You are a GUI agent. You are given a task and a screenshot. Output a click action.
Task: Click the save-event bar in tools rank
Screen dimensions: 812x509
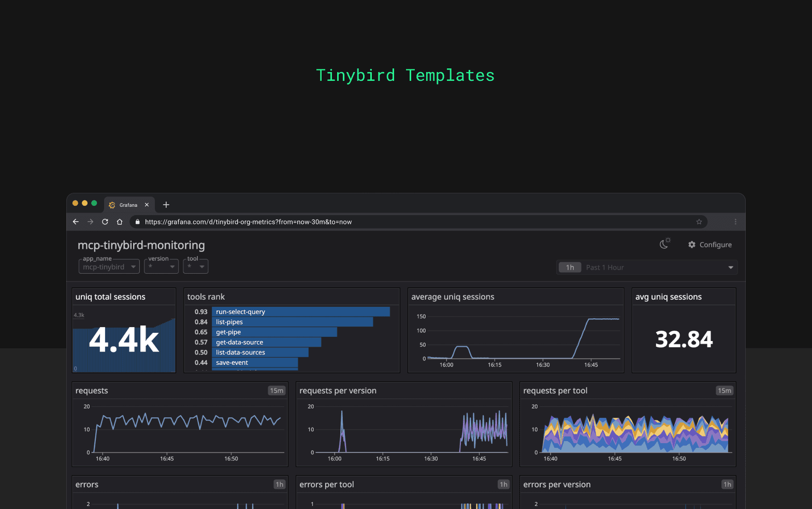click(255, 363)
